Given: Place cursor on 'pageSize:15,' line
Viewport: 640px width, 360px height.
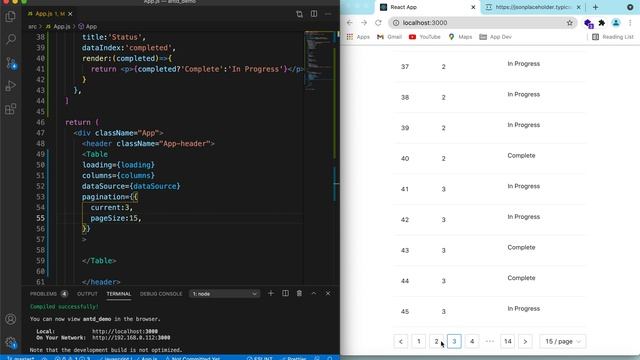Looking at the screenshot, I should (x=116, y=218).
